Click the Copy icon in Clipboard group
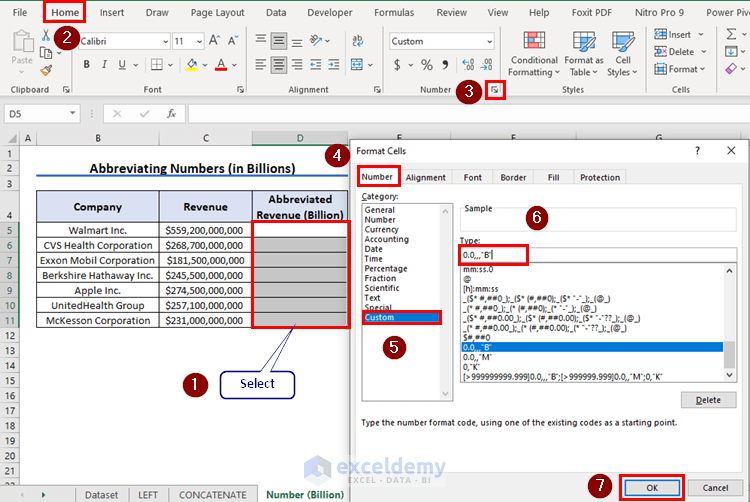The width and height of the screenshot is (750, 502). (46, 53)
